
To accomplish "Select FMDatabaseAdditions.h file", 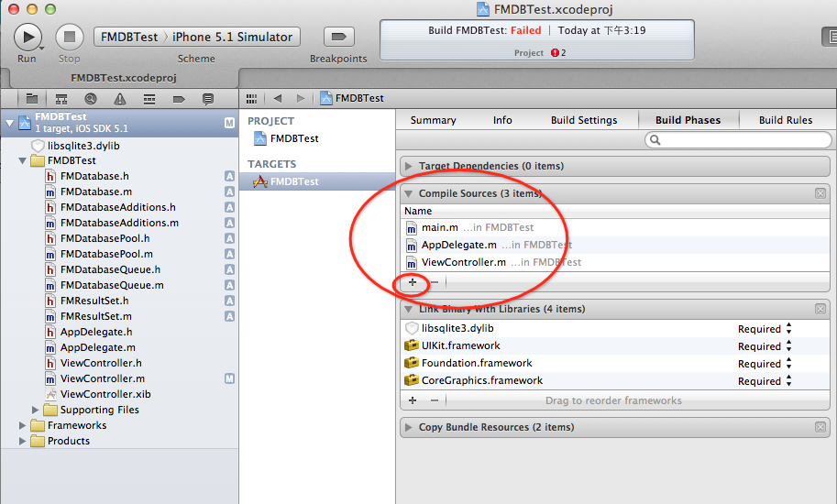I will (x=119, y=207).
